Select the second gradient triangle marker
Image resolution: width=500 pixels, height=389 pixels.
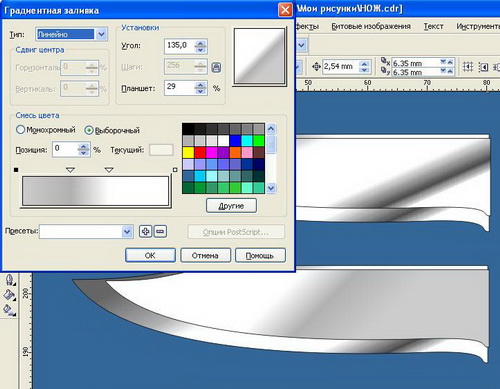109,170
